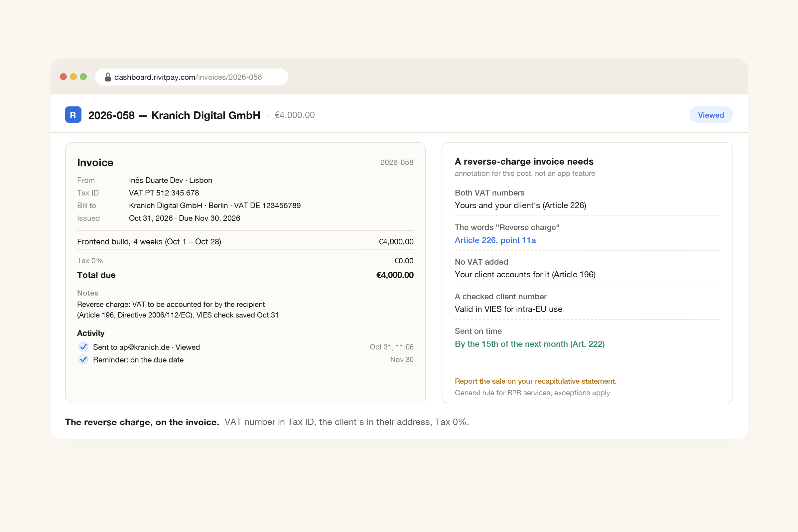This screenshot has width=798, height=532.
Task: Click the From field label
Action: click(86, 180)
